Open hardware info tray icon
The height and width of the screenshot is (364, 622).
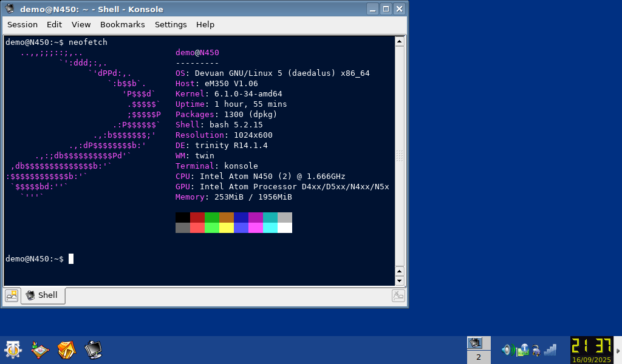[522, 349]
